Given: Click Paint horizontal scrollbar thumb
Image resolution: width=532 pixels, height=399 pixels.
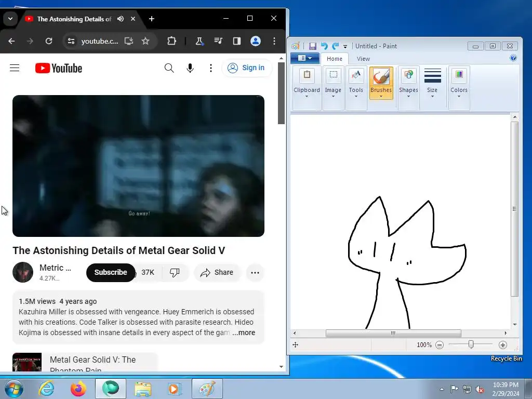Looking at the screenshot, I should [393, 333].
